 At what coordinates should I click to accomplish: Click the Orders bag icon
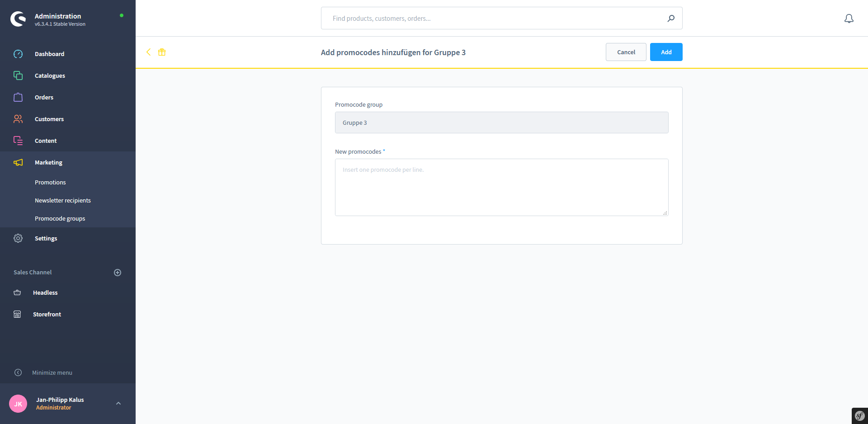tap(18, 97)
